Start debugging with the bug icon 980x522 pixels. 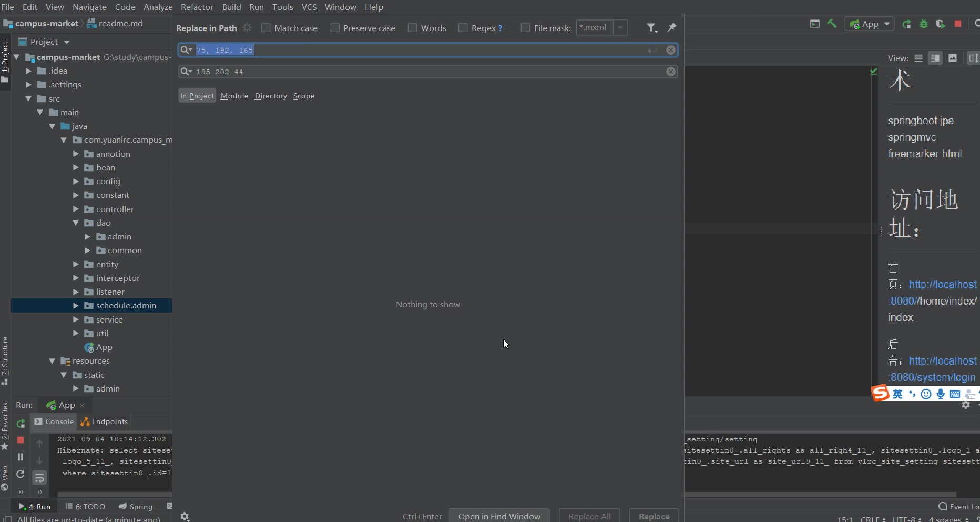pyautogui.click(x=924, y=24)
